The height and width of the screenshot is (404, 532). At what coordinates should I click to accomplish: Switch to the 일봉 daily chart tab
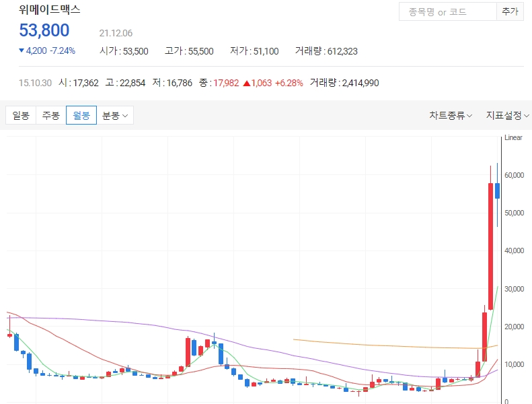(x=21, y=115)
